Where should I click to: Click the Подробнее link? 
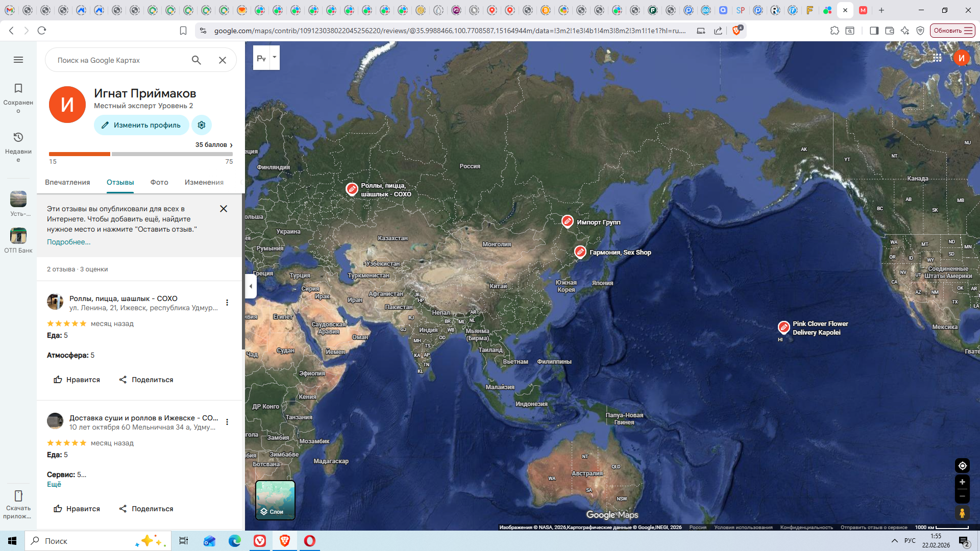[68, 242]
